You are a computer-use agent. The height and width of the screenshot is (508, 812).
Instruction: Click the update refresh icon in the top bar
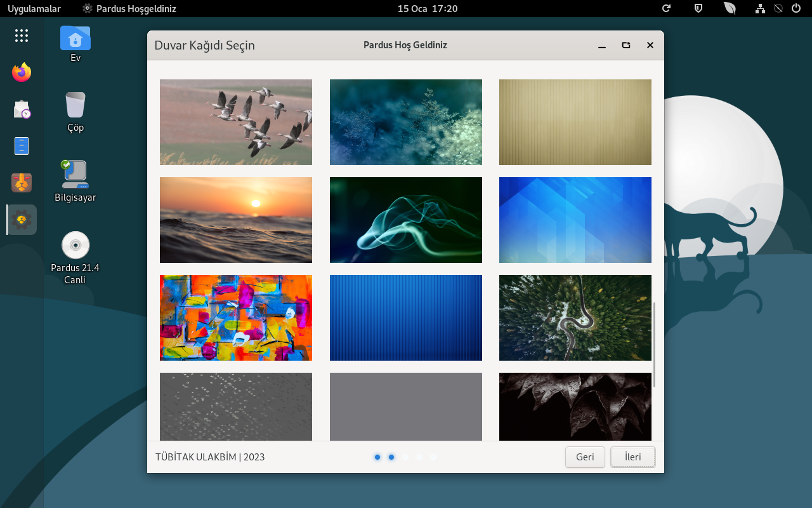(666, 8)
